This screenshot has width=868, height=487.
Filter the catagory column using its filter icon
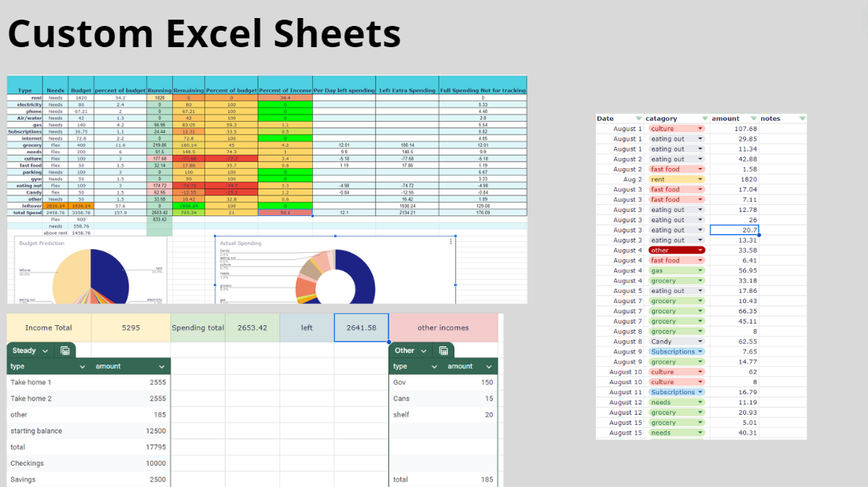tap(704, 119)
